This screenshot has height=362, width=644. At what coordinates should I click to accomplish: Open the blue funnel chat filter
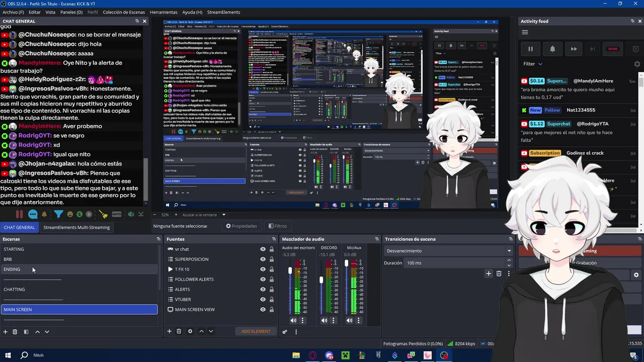click(58, 214)
